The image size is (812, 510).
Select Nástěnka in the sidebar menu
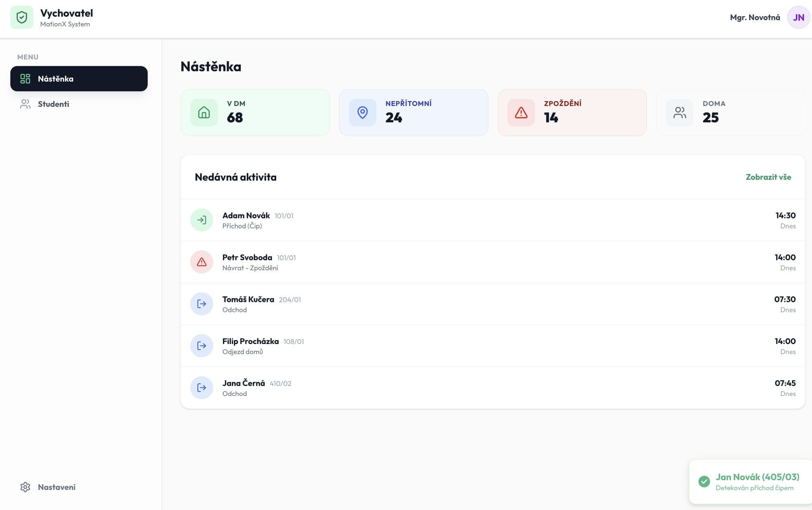click(79, 79)
